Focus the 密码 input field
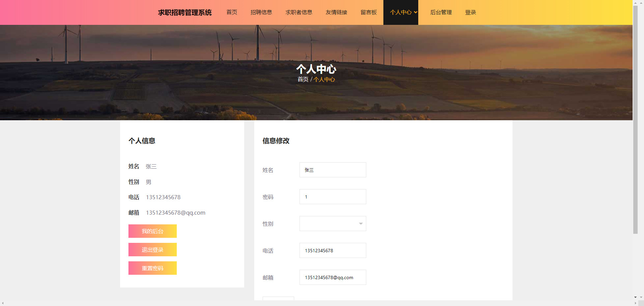Viewport: 644px width, 306px height. click(x=333, y=197)
